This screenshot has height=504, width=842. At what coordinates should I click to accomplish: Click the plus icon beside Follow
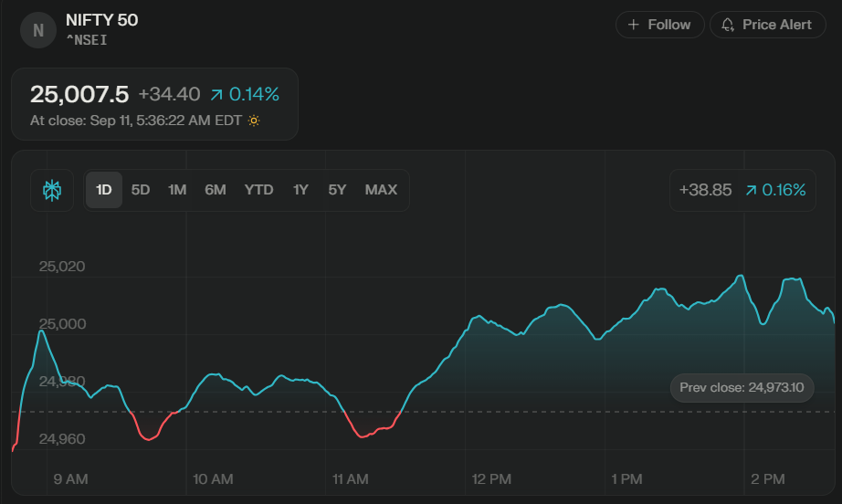pos(634,25)
